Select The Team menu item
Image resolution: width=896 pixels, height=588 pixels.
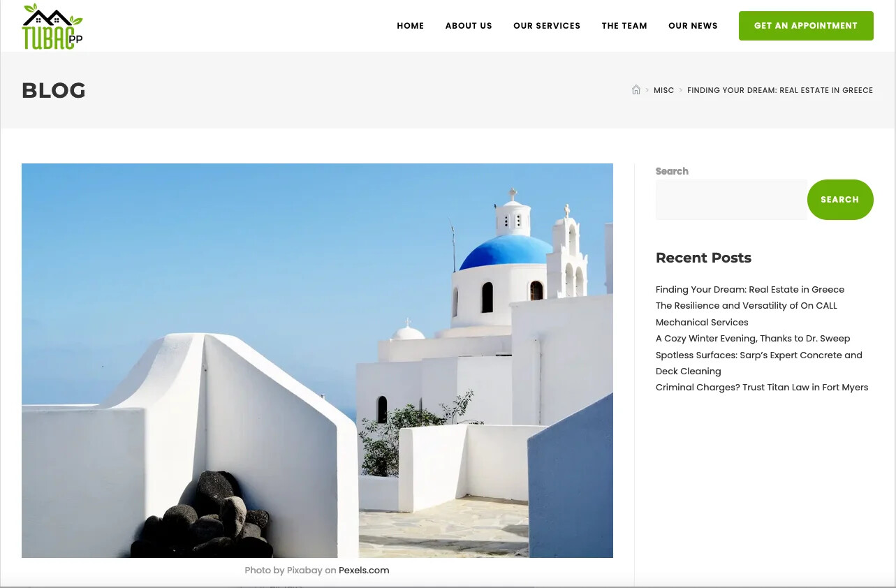(x=624, y=26)
